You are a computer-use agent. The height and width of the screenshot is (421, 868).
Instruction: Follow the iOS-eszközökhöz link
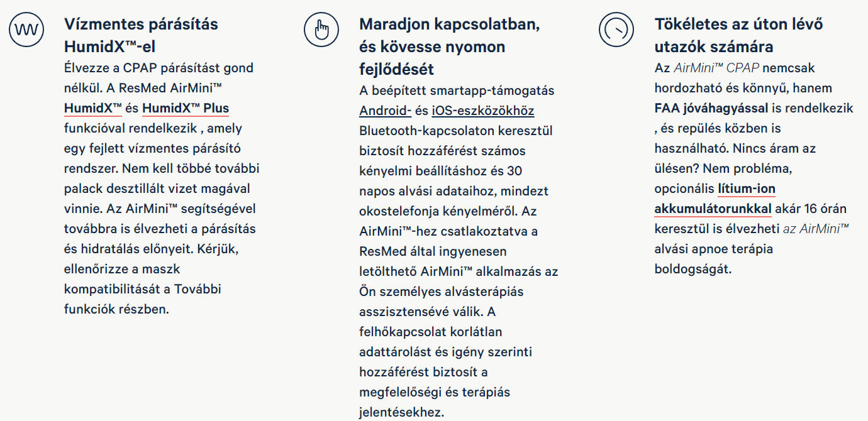coord(482,111)
